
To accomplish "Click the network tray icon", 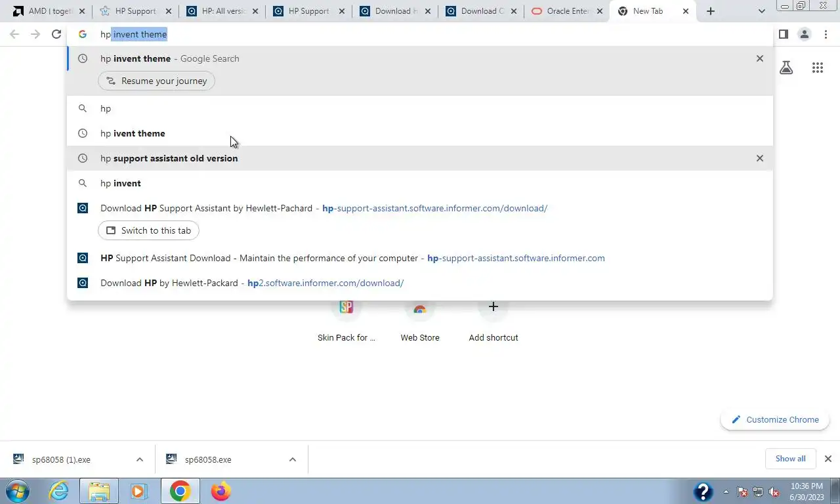I will [x=758, y=492].
